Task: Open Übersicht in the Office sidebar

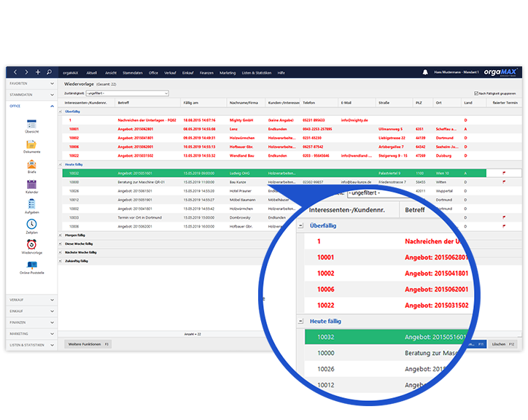Action: 31,126
